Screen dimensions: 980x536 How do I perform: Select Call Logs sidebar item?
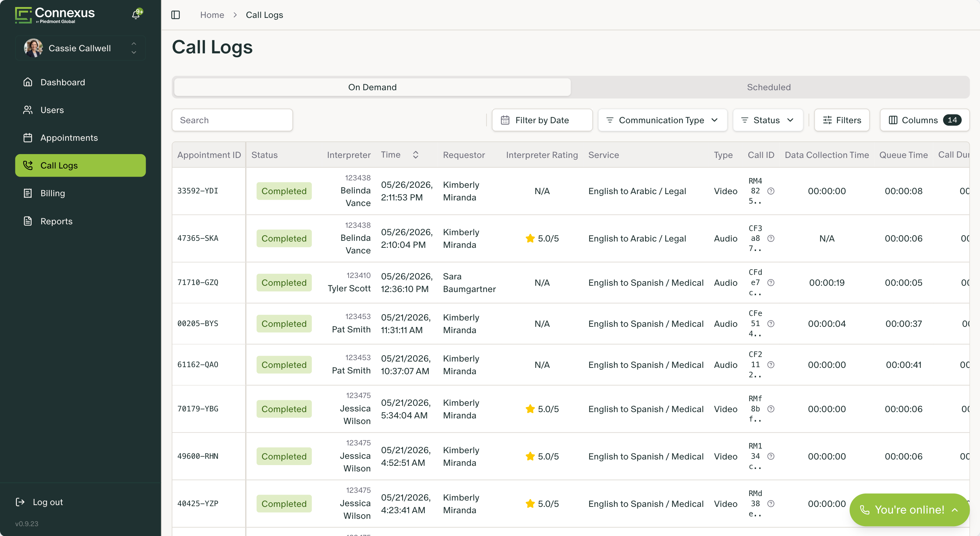[x=80, y=165]
